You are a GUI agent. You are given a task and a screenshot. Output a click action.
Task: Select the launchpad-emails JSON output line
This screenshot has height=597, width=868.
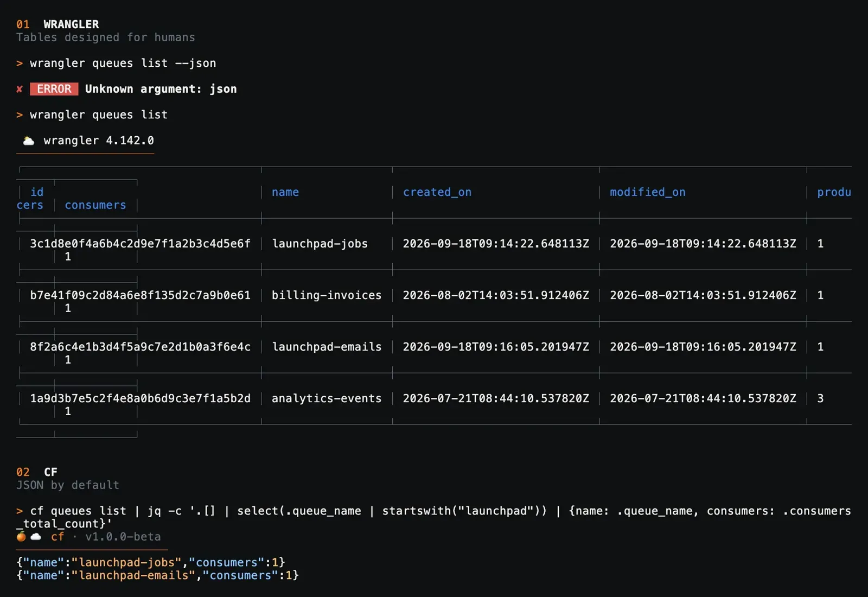pyautogui.click(x=158, y=576)
